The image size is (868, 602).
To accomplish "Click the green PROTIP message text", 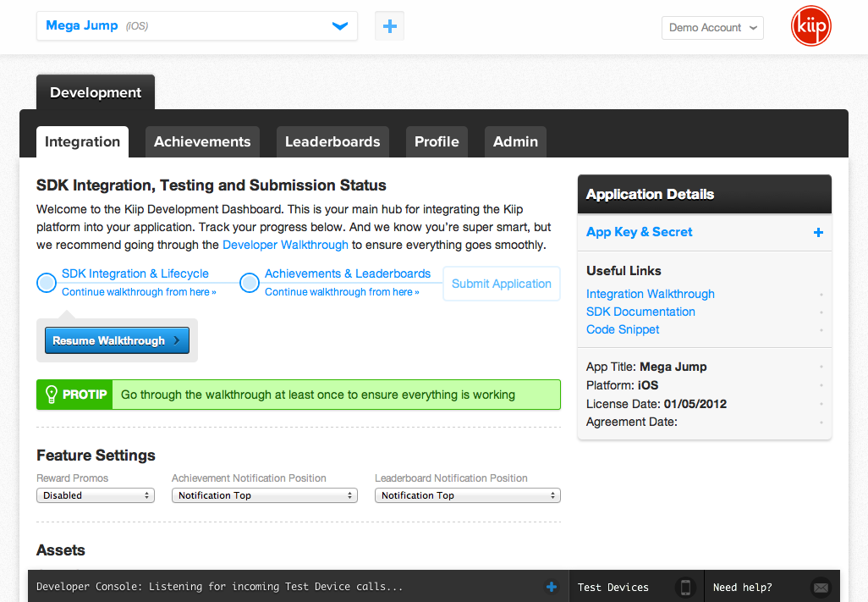I will [x=318, y=395].
